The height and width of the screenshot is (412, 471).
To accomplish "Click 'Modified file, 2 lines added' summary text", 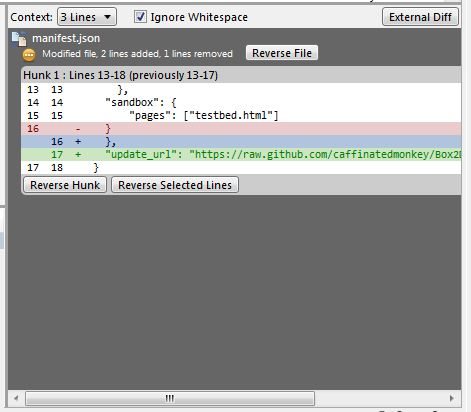I will pyautogui.click(x=137, y=54).
